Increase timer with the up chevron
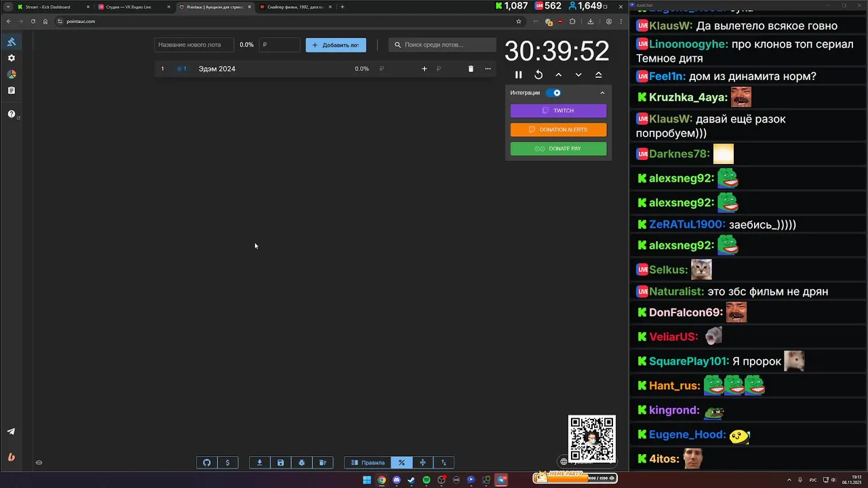The image size is (868, 488). coord(558,75)
